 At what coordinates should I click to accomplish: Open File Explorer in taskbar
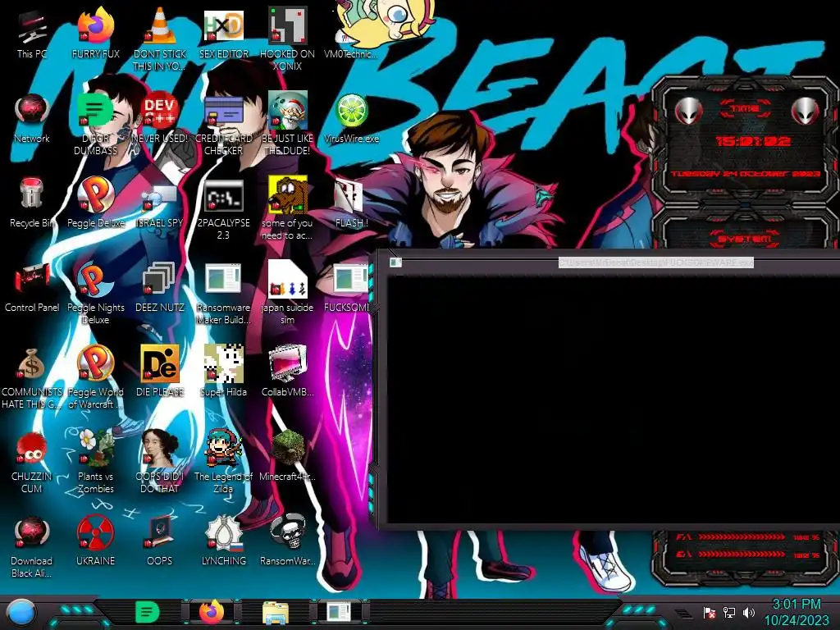point(276,613)
